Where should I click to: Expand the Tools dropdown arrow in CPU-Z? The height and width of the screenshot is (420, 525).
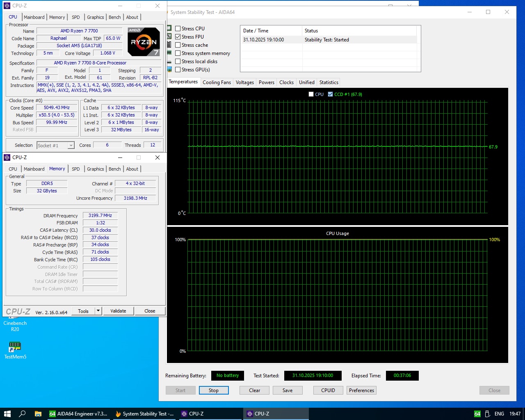point(98,311)
